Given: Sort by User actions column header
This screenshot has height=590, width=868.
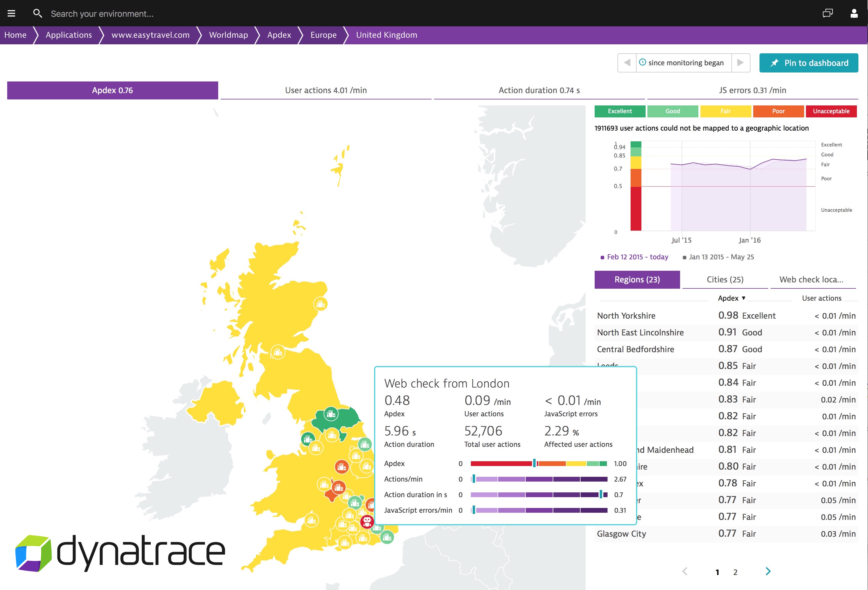Looking at the screenshot, I should [821, 298].
